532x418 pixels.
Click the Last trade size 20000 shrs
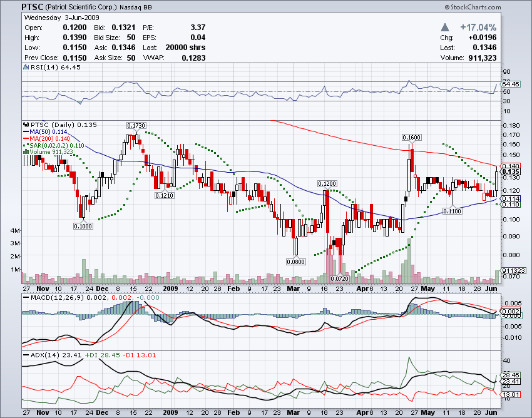click(185, 48)
